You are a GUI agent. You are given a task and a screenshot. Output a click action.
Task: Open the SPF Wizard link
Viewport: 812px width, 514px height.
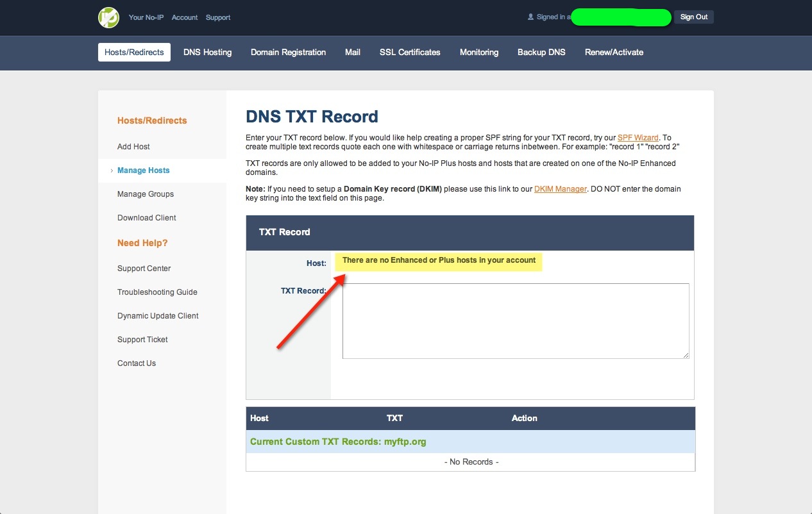(x=638, y=138)
